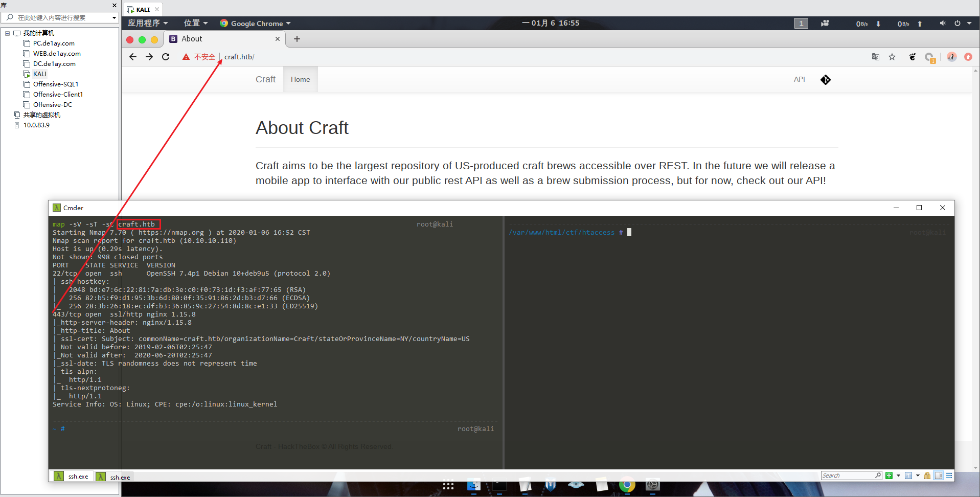Open the Gogs git icon in Craft navbar
980x497 pixels.
[826, 80]
